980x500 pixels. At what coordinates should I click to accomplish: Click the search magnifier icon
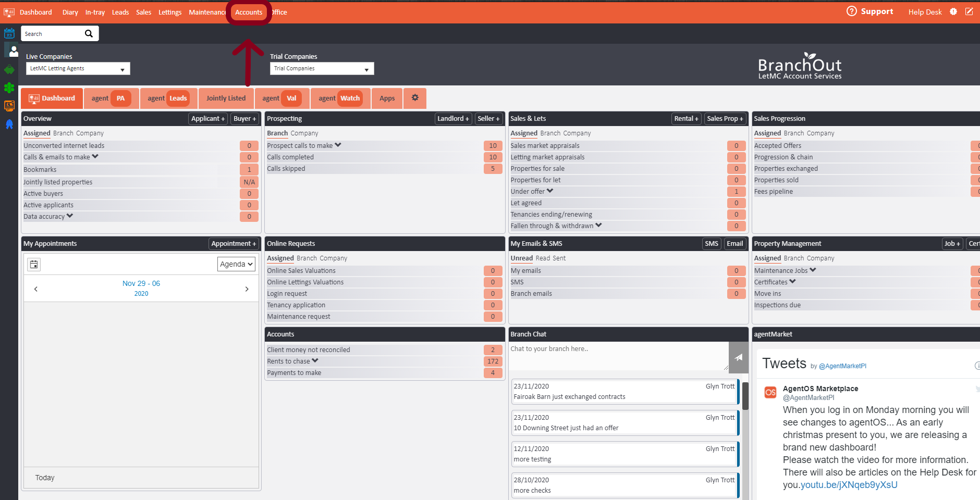(89, 34)
